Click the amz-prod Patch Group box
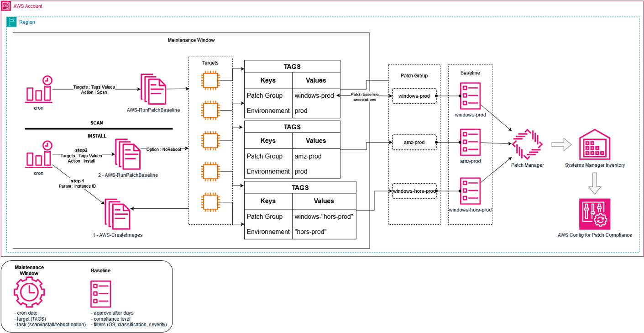 (x=414, y=143)
